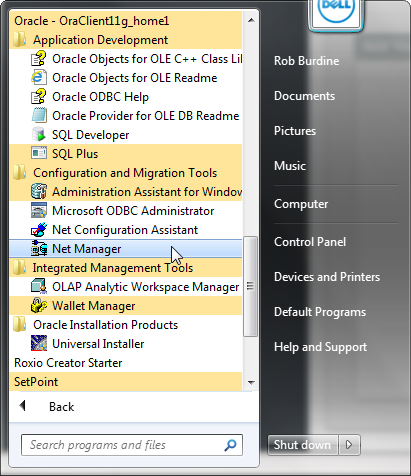The image size is (411, 476).
Task: Open SQL Developer icon
Action: pyautogui.click(x=39, y=135)
